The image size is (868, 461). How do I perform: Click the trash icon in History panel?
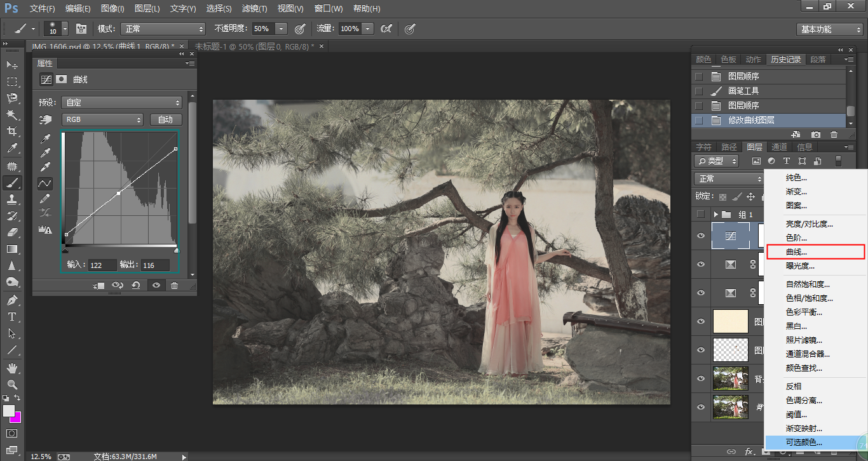(x=834, y=135)
